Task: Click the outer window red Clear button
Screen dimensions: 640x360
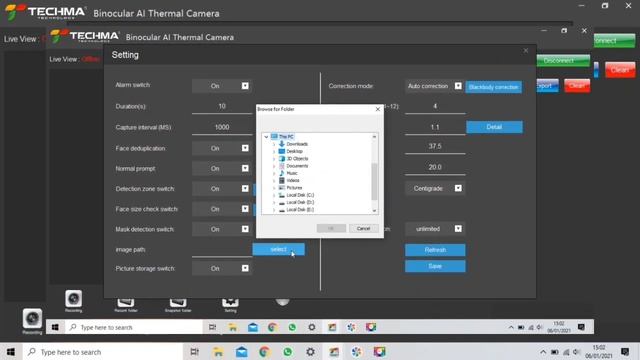Action: (x=620, y=70)
